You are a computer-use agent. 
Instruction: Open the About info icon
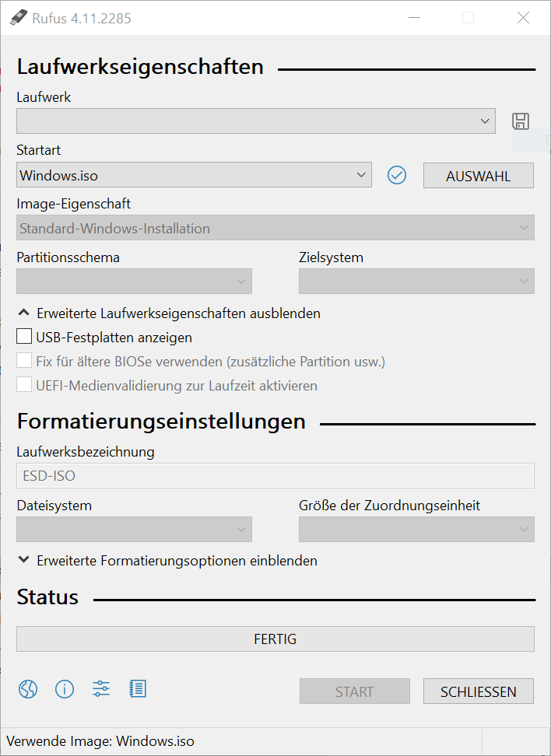65,689
